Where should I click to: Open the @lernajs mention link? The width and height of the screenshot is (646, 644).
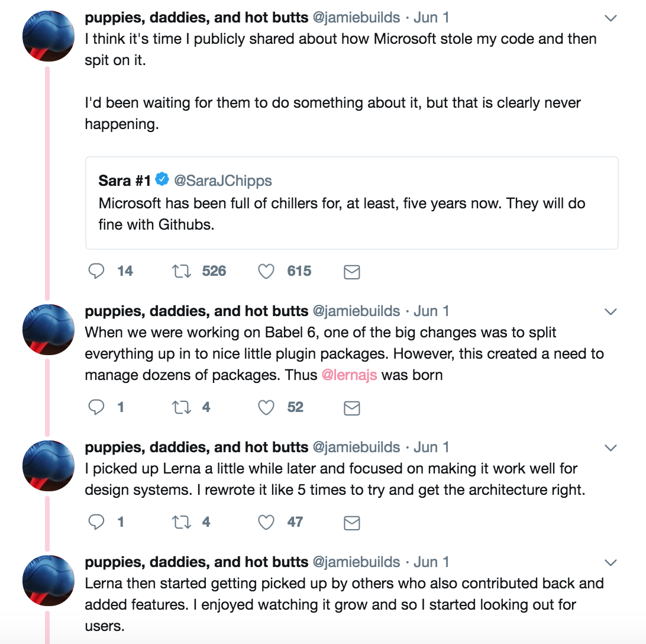(x=349, y=375)
